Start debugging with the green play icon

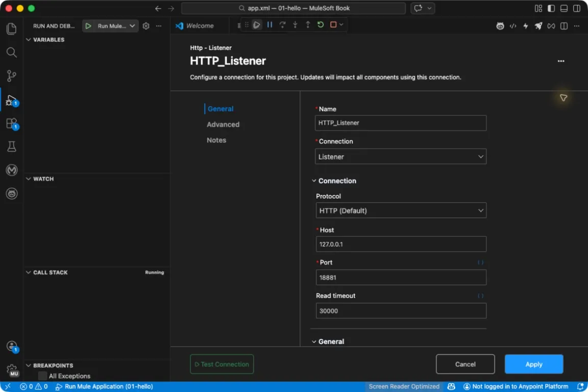(88, 26)
